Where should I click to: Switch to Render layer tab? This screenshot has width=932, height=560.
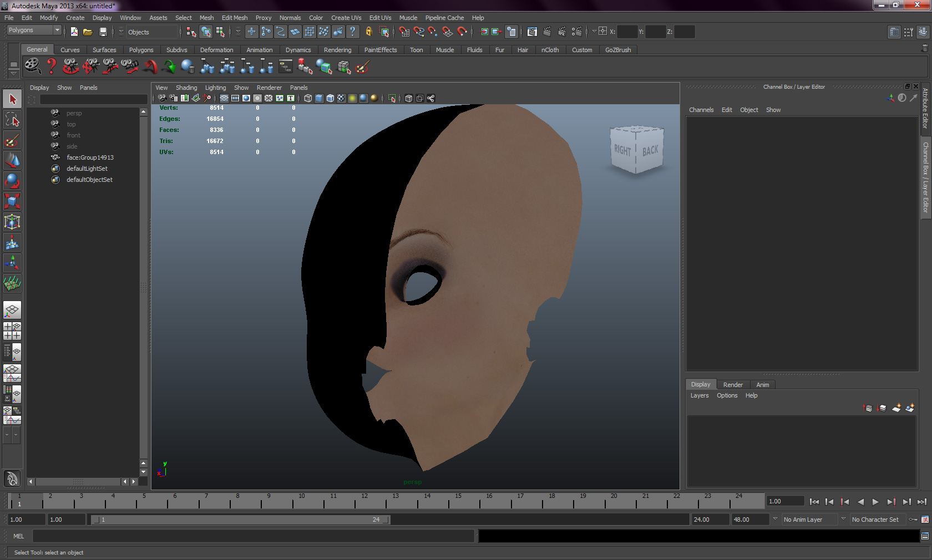733,385
